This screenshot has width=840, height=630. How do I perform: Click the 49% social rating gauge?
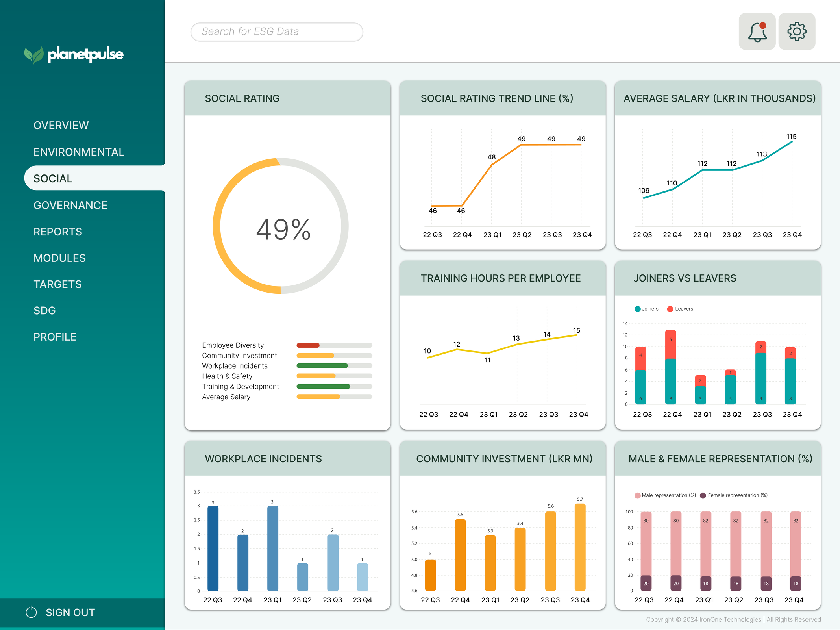[x=281, y=226]
